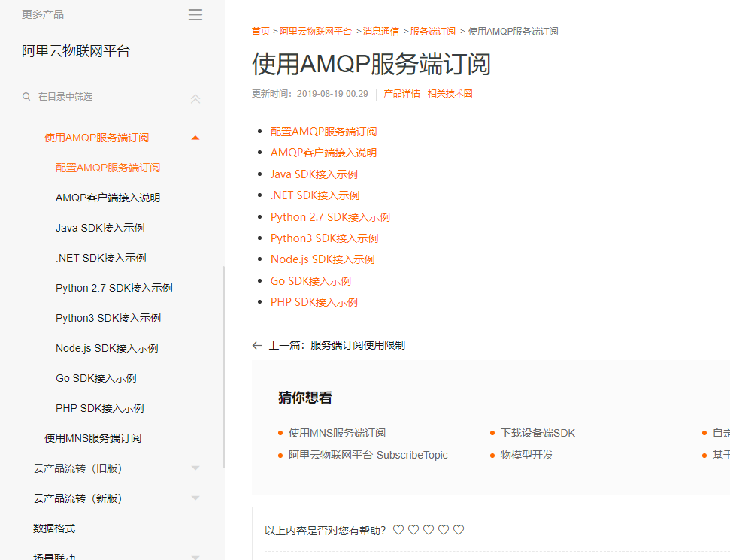Open the PHP SDK接入示例 article link
730x560 pixels.
coord(314,302)
